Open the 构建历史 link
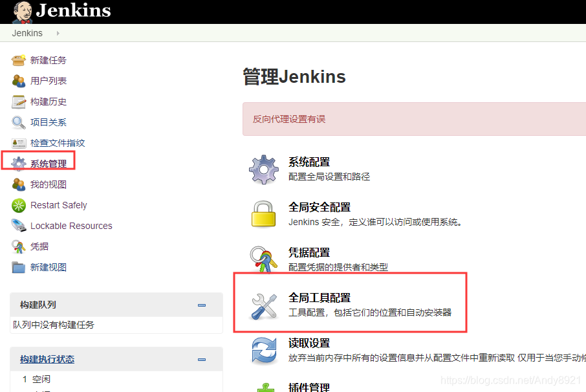Image resolution: width=586 pixels, height=392 pixels. coord(49,102)
